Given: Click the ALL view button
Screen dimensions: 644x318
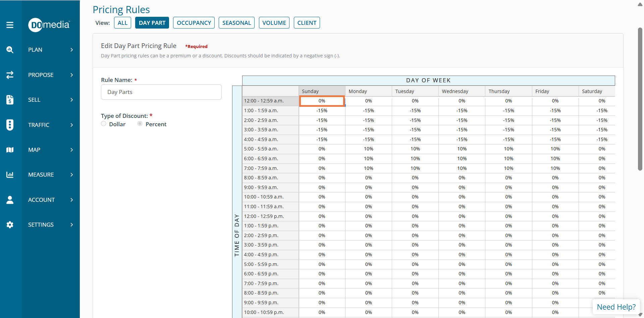Looking at the screenshot, I should tap(122, 23).
